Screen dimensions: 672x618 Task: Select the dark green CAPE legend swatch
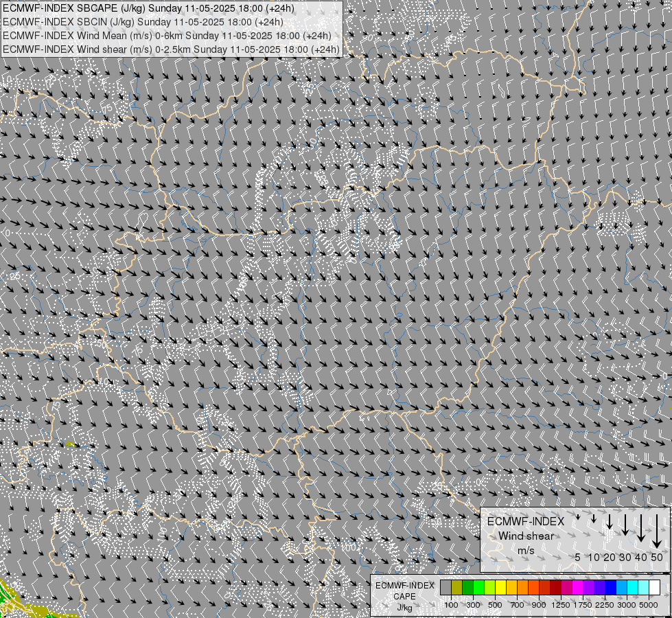(468, 587)
